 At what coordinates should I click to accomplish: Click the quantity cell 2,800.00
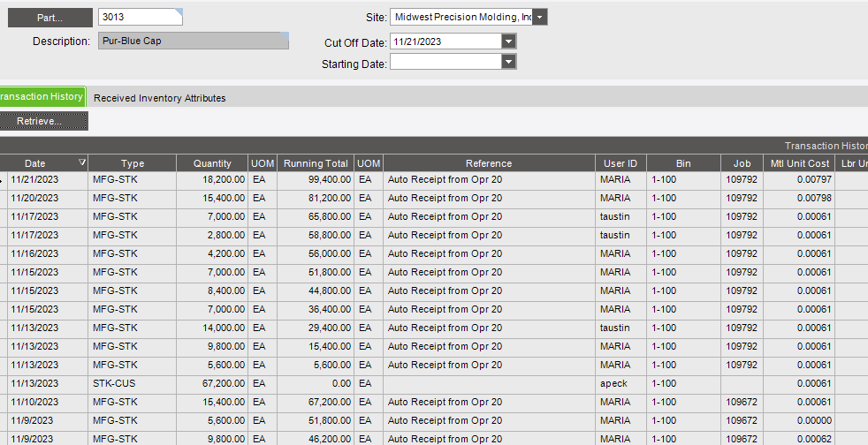[212, 235]
